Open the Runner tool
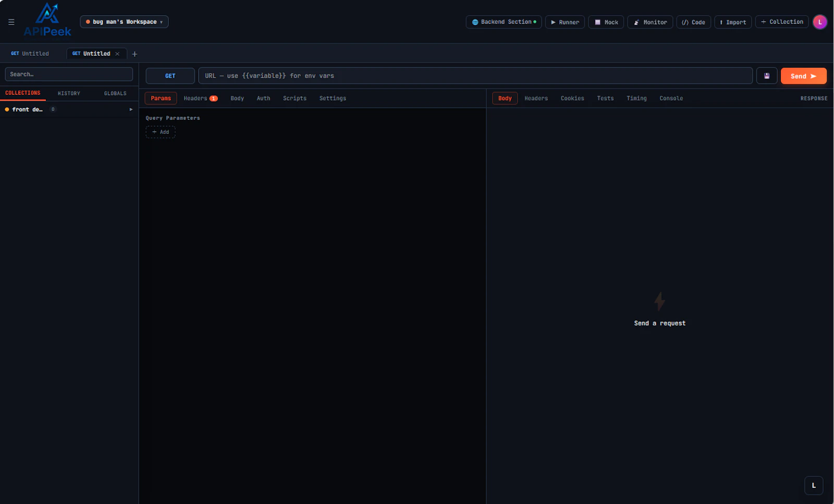Viewport: 834px width, 504px height. click(x=565, y=22)
